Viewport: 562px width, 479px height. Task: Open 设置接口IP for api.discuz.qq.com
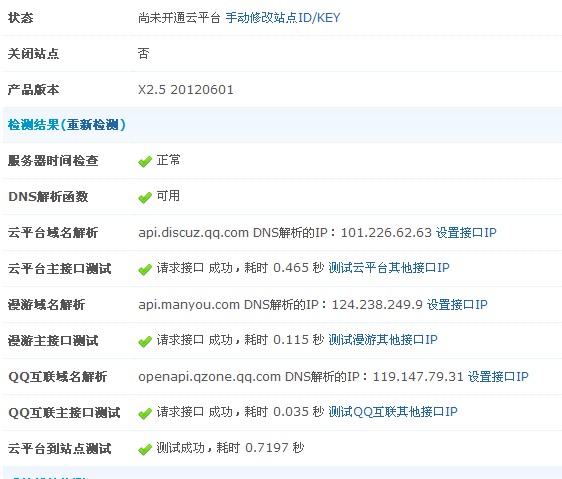click(x=466, y=233)
